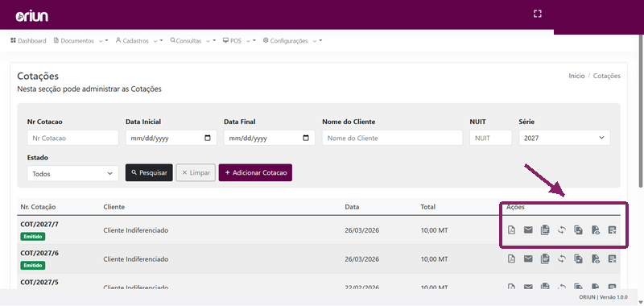Click the envelope icon in COT/2027/6 row
The image size is (644, 306).
[x=528, y=258]
